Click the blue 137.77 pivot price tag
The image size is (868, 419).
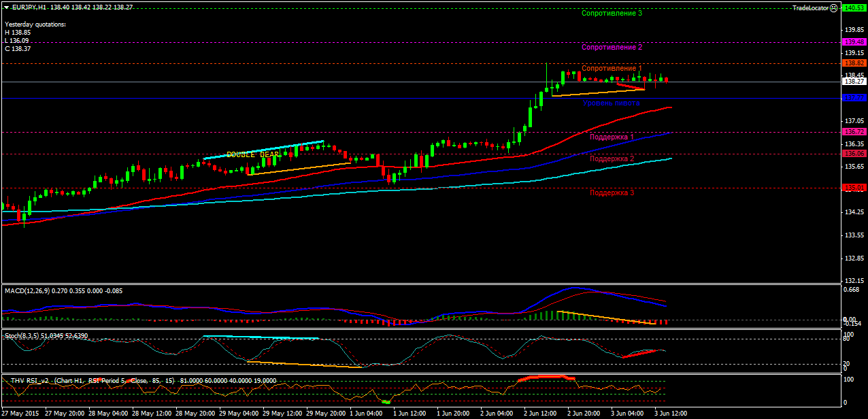pos(853,98)
